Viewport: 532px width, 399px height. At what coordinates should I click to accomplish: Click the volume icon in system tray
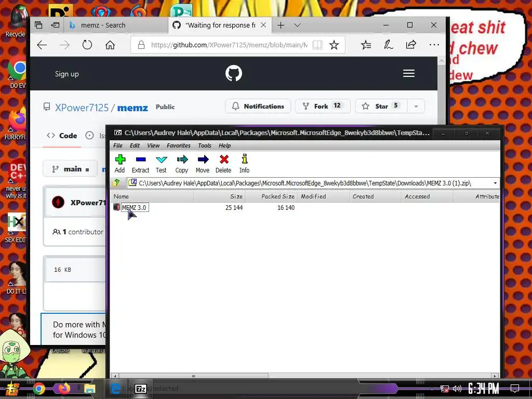pos(457,389)
